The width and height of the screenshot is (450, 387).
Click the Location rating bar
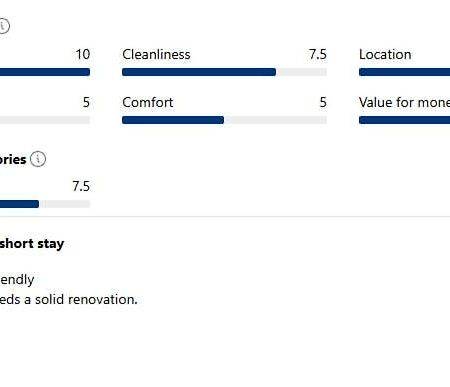(x=404, y=72)
